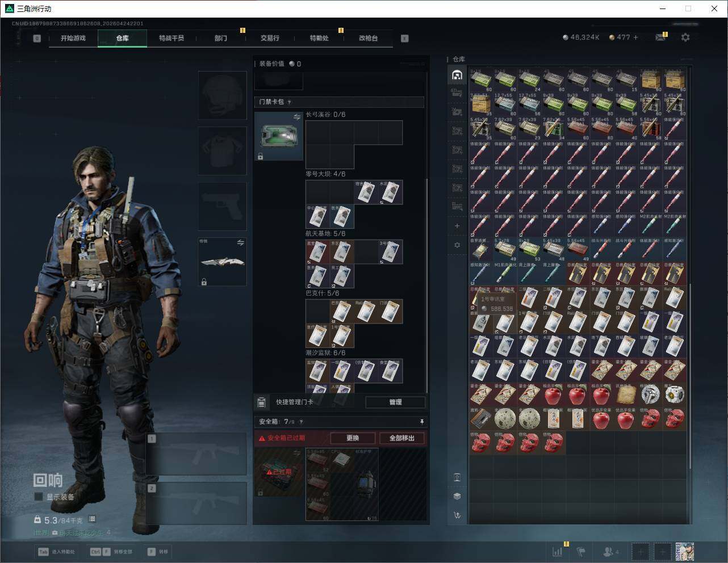Add a new expansion box with plus icon
The width and height of the screenshot is (728, 563).
pos(457,226)
